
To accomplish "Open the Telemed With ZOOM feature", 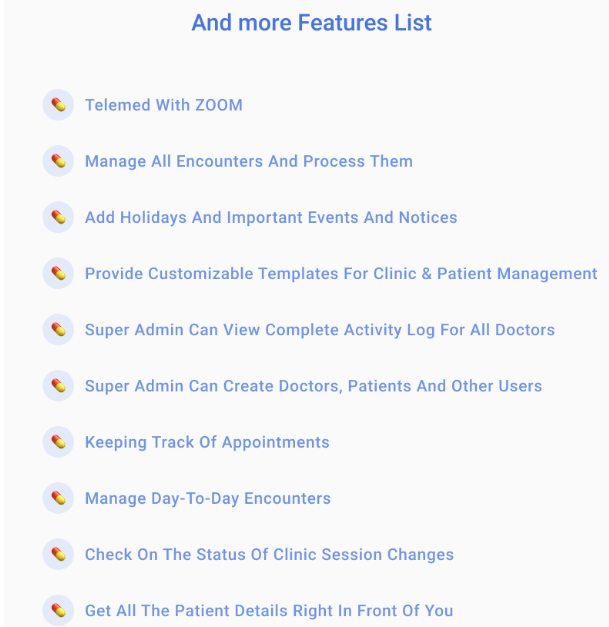I will pos(164,105).
